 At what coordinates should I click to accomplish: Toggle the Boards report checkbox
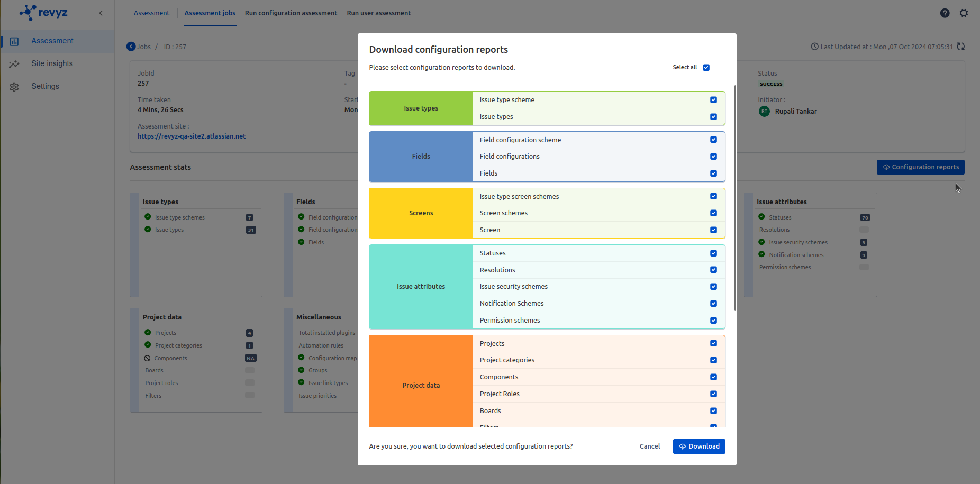point(713,411)
